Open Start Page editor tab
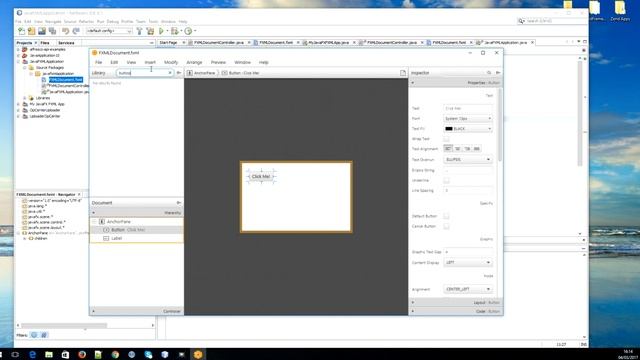This screenshot has height=360, width=640. 168,42
